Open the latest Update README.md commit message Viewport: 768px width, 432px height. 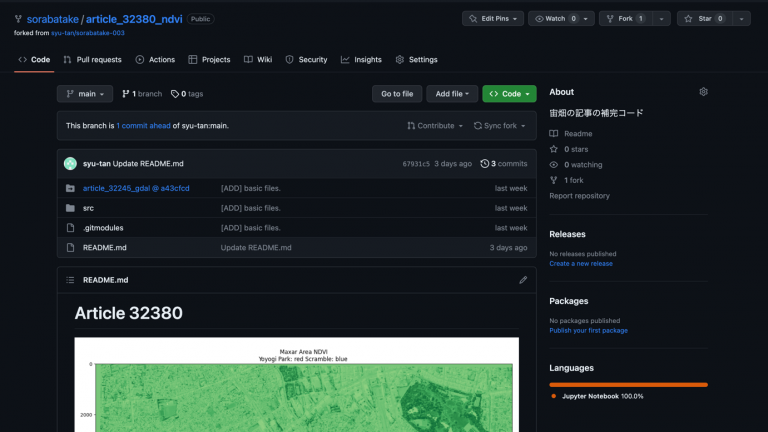click(x=148, y=164)
